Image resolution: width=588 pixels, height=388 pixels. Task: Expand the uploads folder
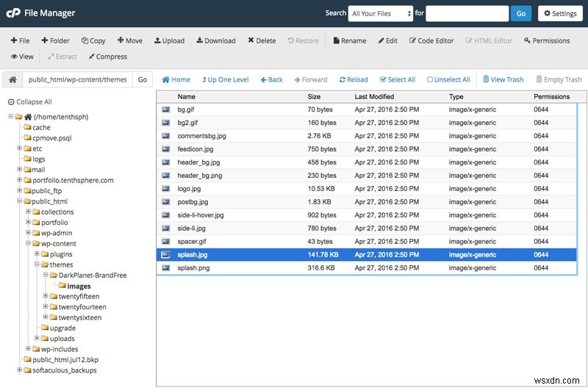pos(37,338)
